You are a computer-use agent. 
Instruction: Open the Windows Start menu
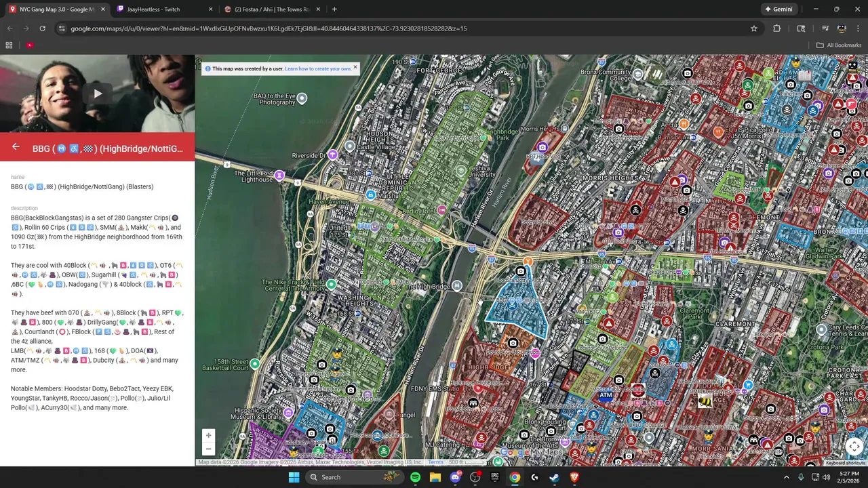294,477
